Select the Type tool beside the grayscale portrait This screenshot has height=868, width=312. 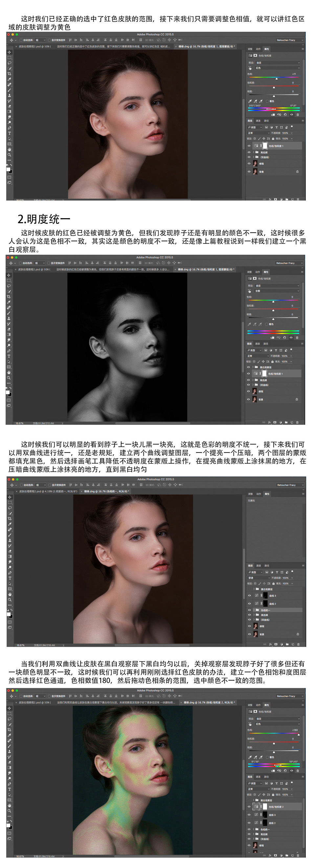[9, 356]
